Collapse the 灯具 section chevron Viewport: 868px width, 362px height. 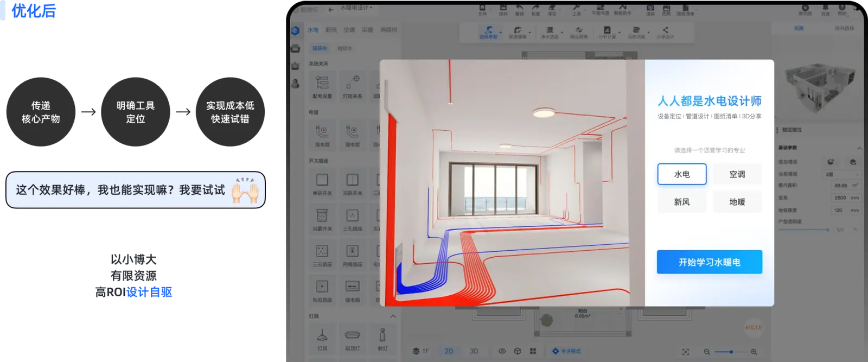click(x=393, y=316)
